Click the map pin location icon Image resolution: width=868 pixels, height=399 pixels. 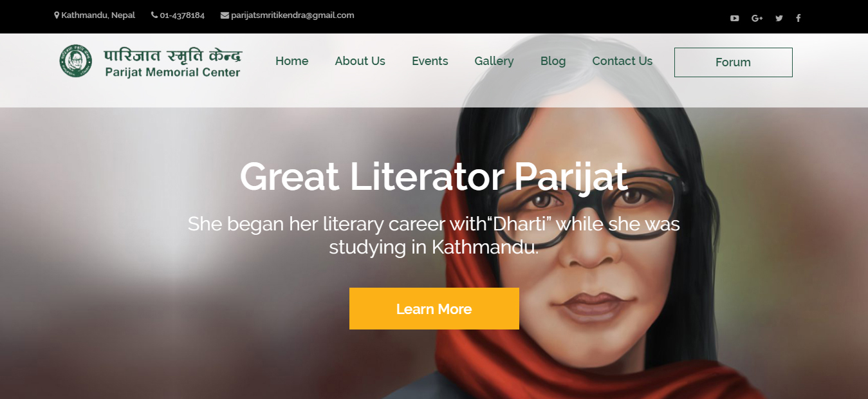pos(57,15)
